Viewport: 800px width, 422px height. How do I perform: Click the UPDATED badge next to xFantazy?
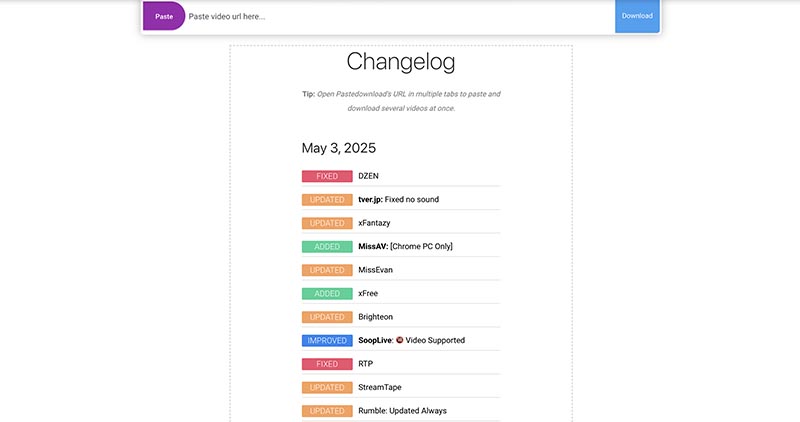(327, 223)
